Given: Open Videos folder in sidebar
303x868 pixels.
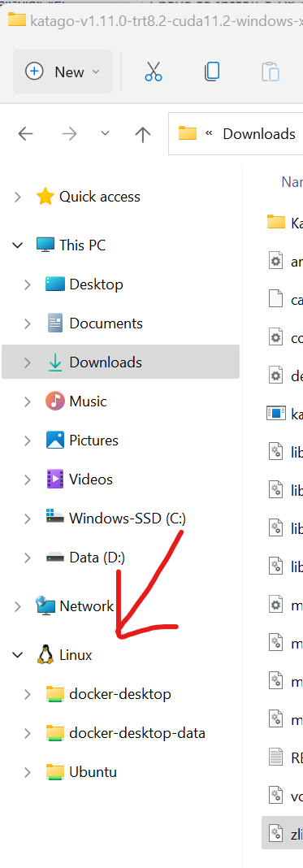Looking at the screenshot, I should (91, 480).
